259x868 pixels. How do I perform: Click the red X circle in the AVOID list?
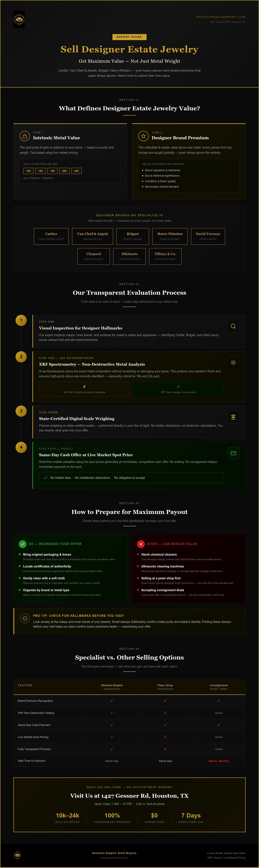141,544
